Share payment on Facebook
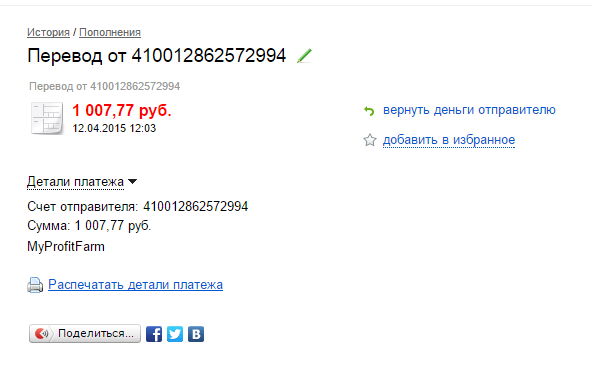 pyautogui.click(x=154, y=334)
